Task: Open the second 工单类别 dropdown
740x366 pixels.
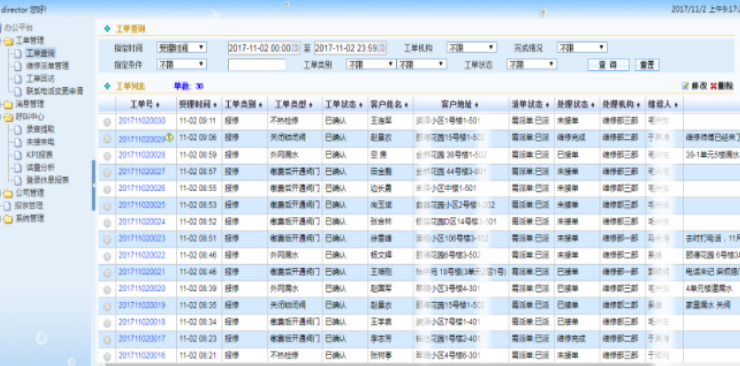Action: 421,65
